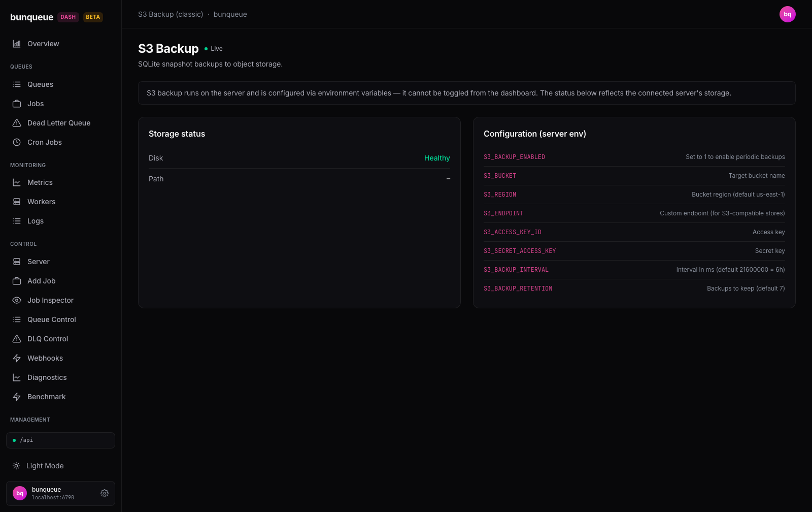Click S3_BACKUP_RETENTION variable name
Image resolution: width=812 pixels, height=512 pixels.
(x=518, y=289)
